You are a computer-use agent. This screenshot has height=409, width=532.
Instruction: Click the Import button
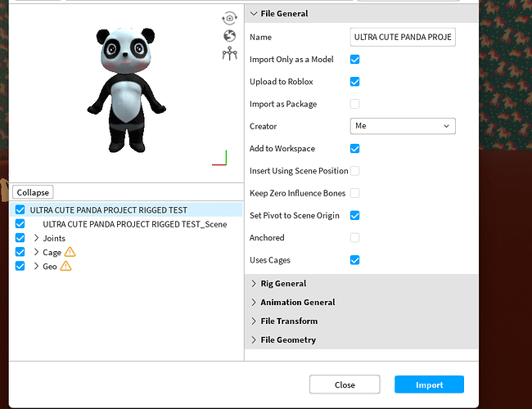[x=429, y=384]
